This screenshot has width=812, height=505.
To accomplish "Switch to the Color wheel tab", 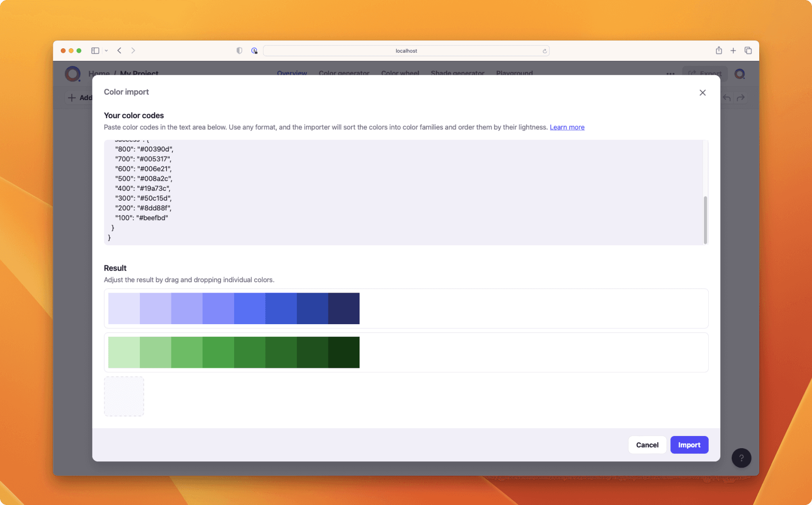I will pos(400,73).
